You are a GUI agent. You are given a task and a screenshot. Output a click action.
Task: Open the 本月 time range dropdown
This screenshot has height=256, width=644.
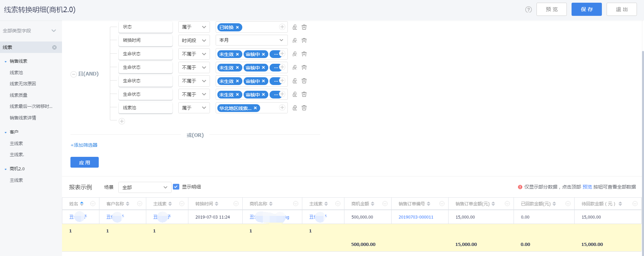pyautogui.click(x=252, y=40)
